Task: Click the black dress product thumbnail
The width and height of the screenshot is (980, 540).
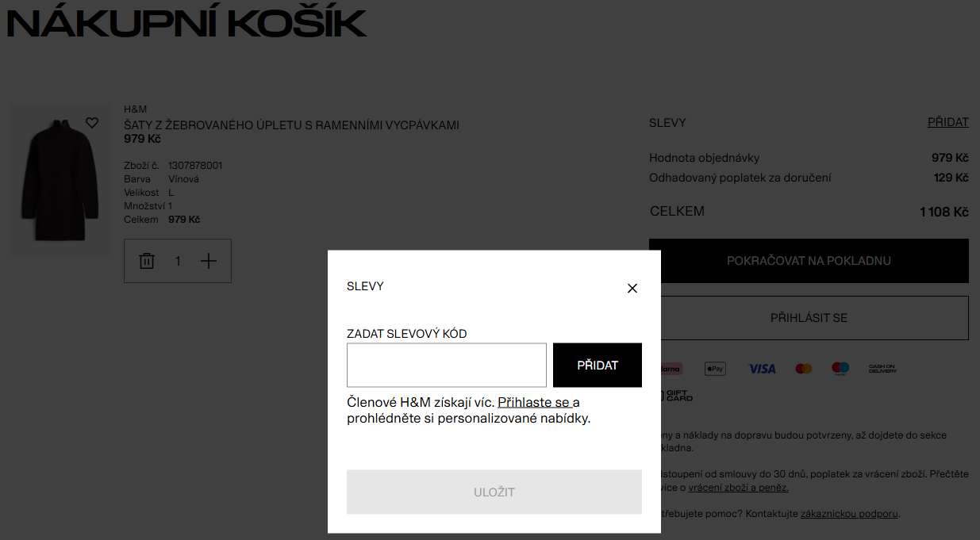Action: tap(59, 180)
